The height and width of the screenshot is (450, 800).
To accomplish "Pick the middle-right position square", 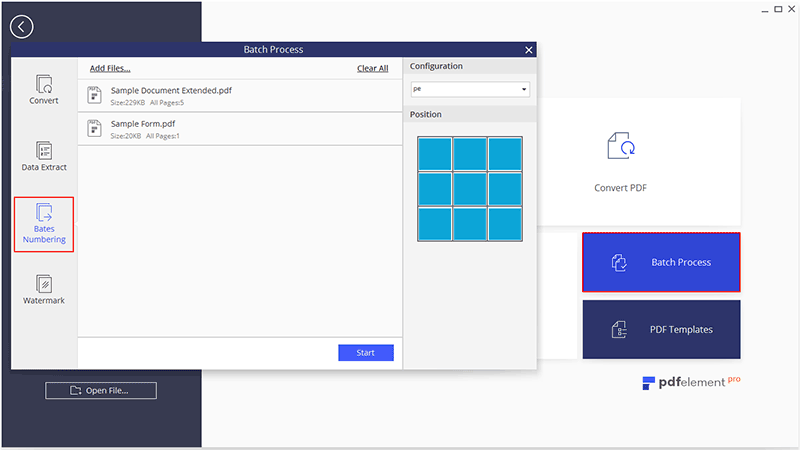I will [x=505, y=189].
